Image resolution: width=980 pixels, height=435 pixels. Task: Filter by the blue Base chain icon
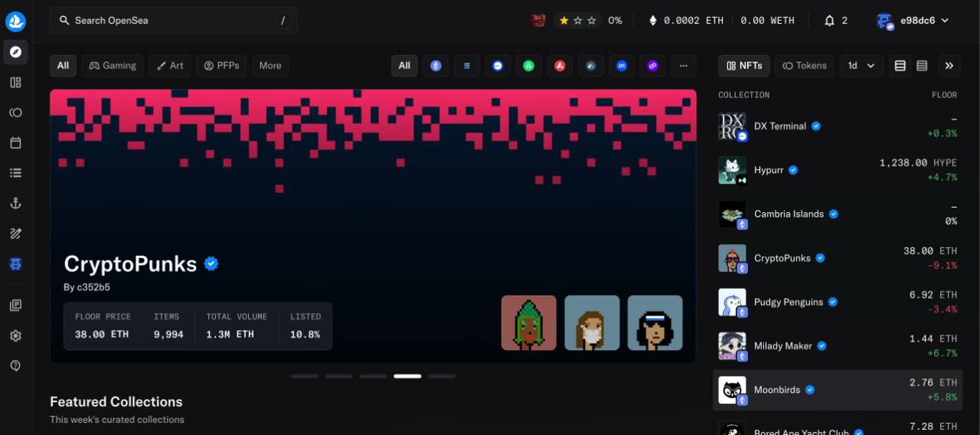[x=498, y=66]
